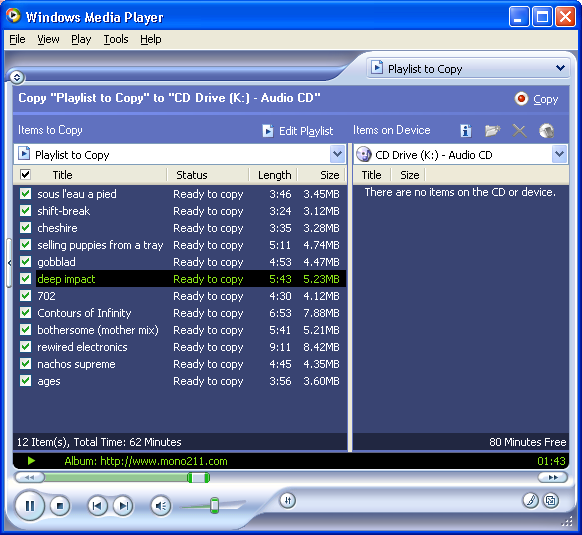Click the play indicator in now-playing bar
Viewport: 582px width, 535px height.
point(32,461)
